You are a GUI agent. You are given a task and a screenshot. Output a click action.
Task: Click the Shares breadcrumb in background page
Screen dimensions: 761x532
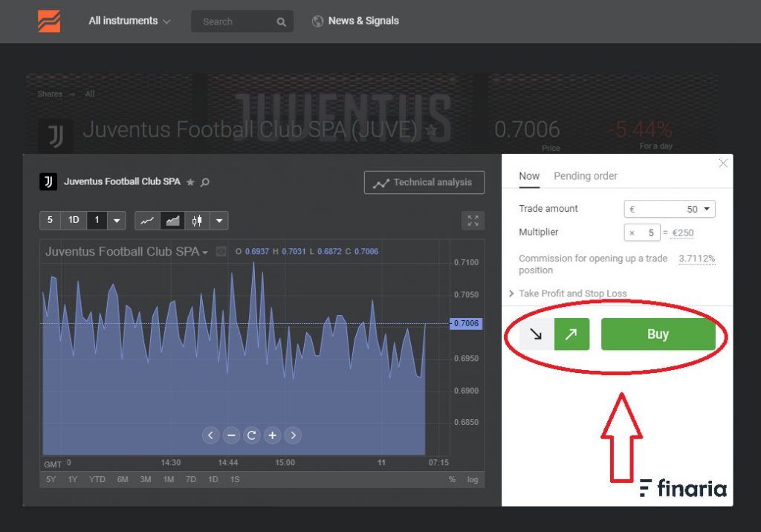click(x=50, y=94)
